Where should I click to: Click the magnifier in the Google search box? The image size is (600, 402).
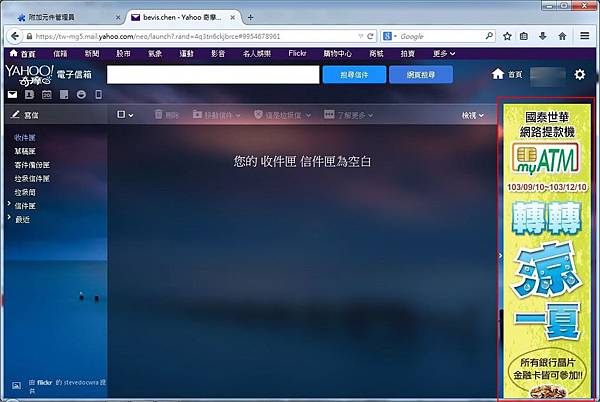489,36
